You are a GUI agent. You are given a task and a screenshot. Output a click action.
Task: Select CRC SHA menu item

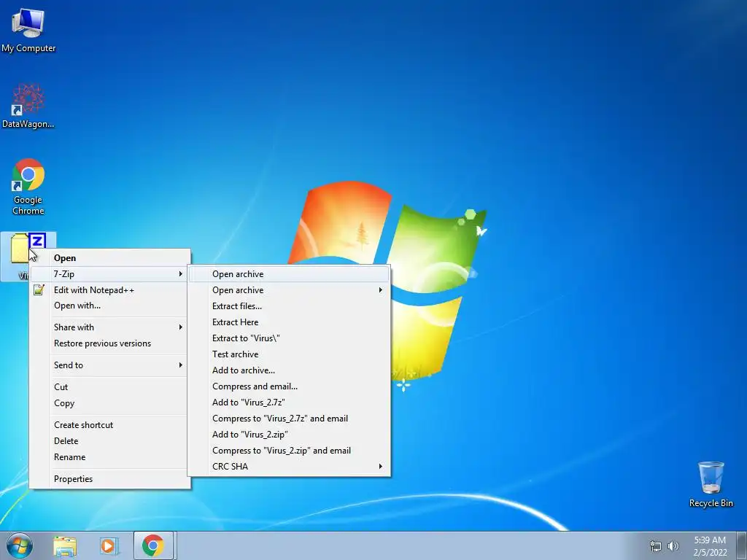tap(289, 466)
